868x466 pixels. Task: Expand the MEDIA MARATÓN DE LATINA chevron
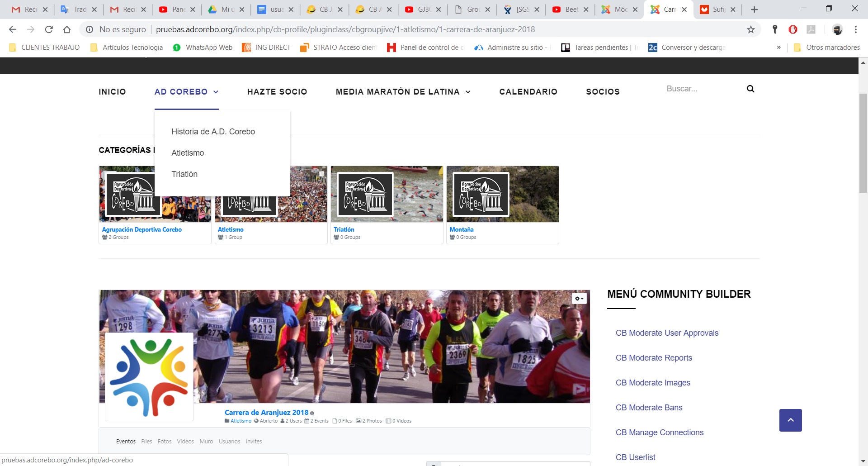[468, 92]
